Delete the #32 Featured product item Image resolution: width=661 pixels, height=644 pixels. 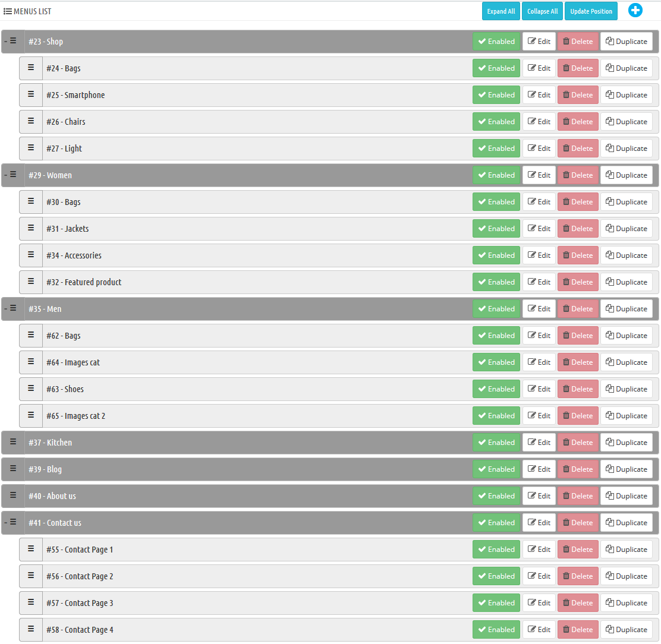point(578,282)
